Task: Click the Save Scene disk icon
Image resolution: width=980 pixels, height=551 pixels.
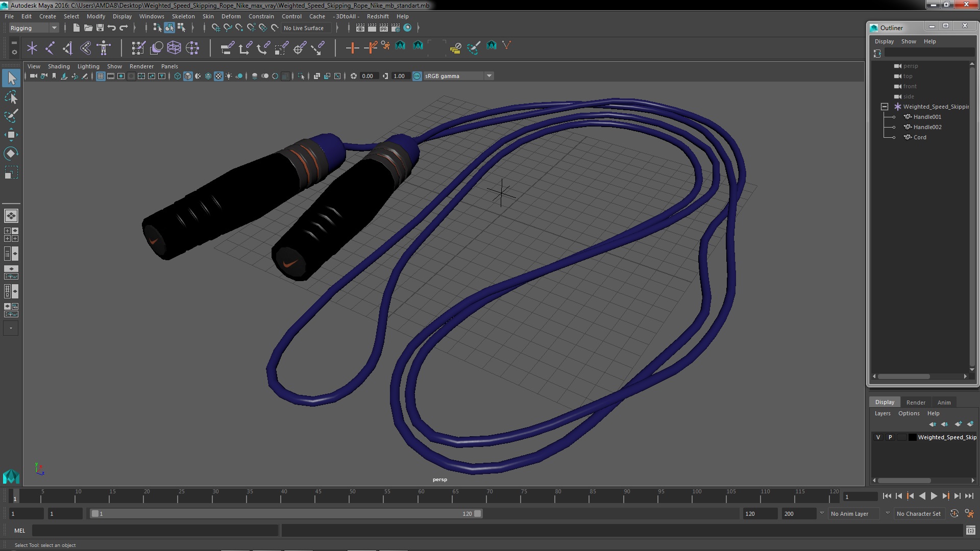Action: (x=100, y=28)
